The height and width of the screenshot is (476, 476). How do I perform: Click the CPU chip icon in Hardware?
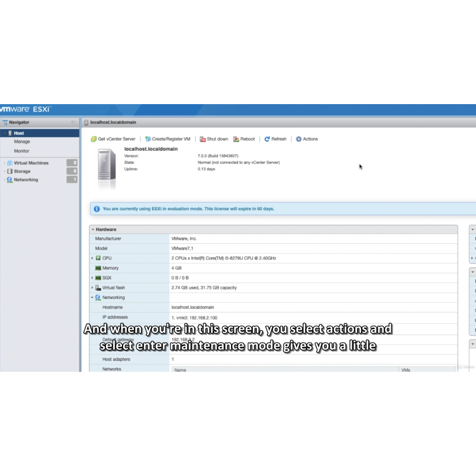(98, 258)
